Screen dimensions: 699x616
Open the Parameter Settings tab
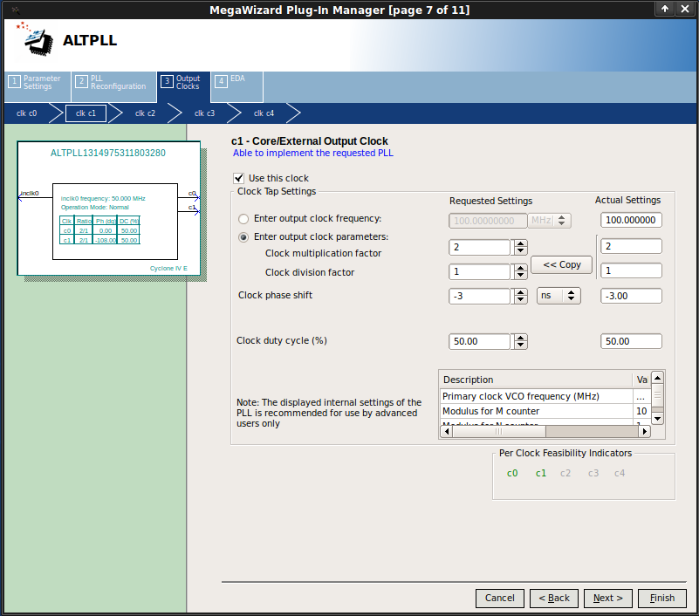click(37, 82)
